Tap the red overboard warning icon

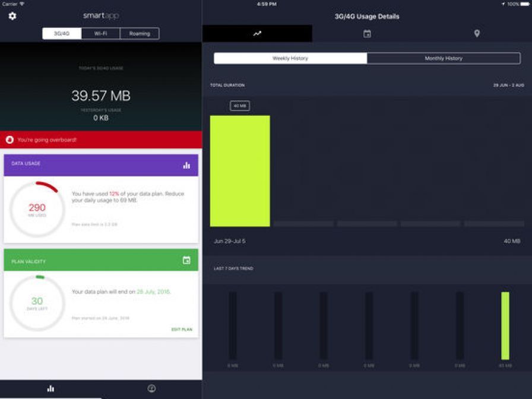pos(9,140)
